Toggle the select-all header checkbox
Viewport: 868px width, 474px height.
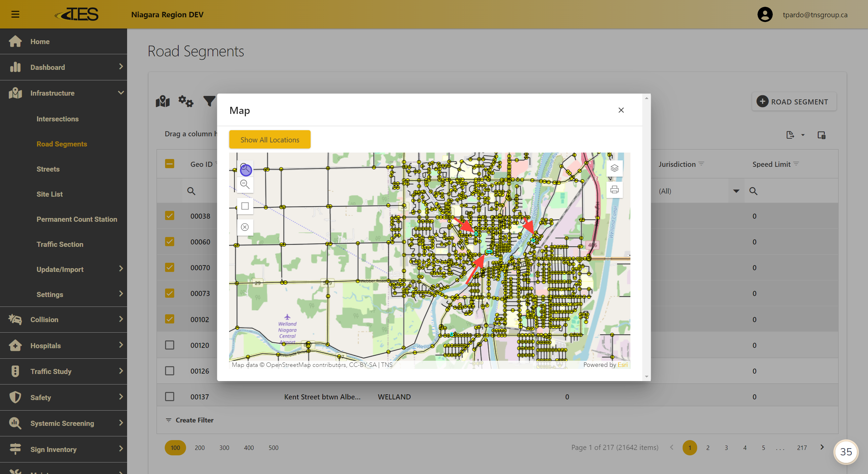click(169, 164)
